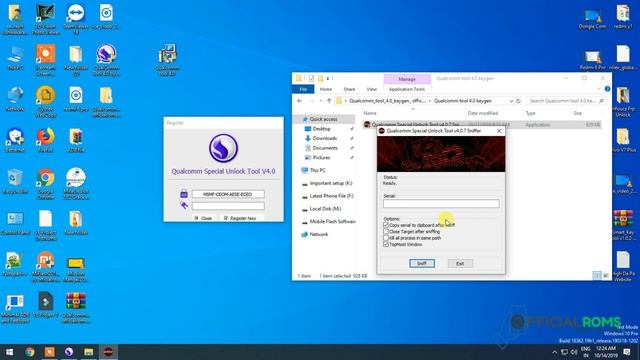Open Pictures in Explorer sidebar
Viewport: 640px width, 360px height.
tap(321, 158)
